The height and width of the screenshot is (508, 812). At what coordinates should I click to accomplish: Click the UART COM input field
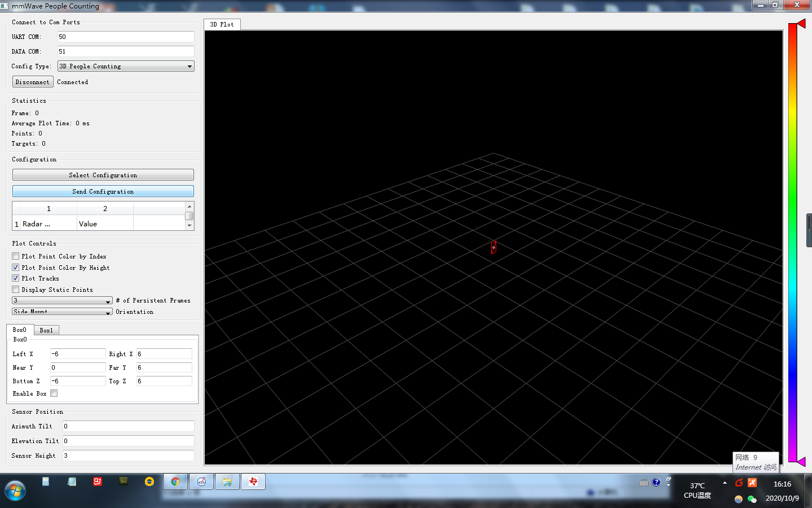[126, 37]
